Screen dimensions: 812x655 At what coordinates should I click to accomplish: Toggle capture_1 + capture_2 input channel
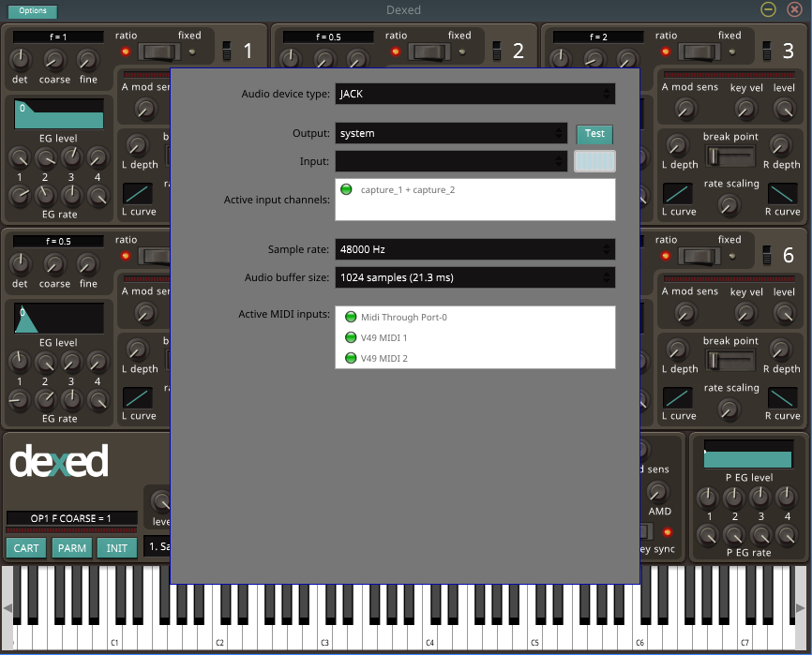pyautogui.click(x=398, y=190)
